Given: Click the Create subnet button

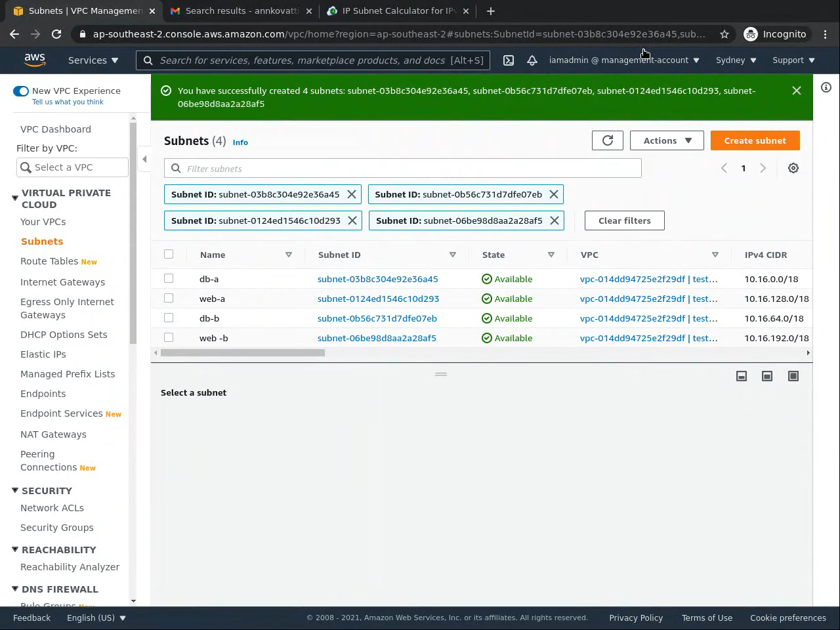Looking at the screenshot, I should 755,140.
